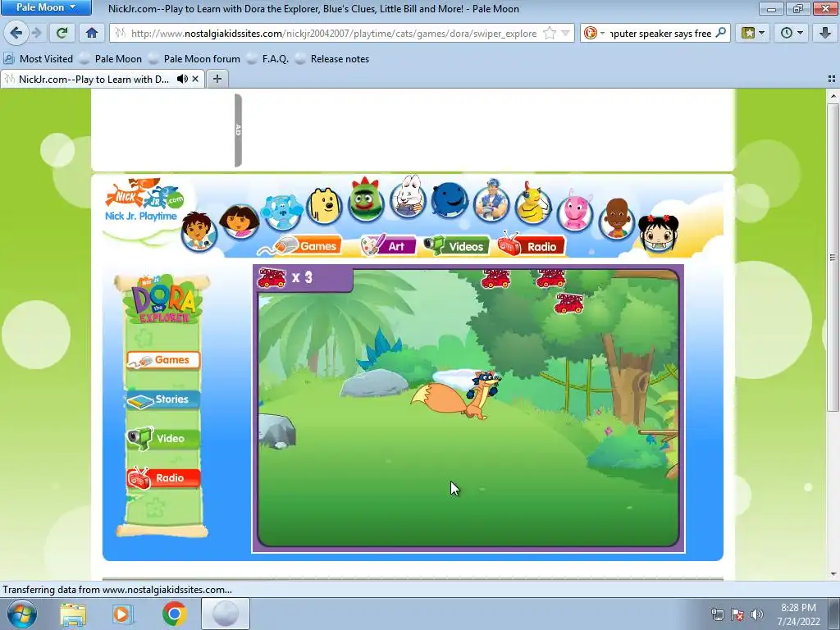Image resolution: width=840 pixels, height=630 pixels.
Task: Open a new browser tab
Action: 217,79
